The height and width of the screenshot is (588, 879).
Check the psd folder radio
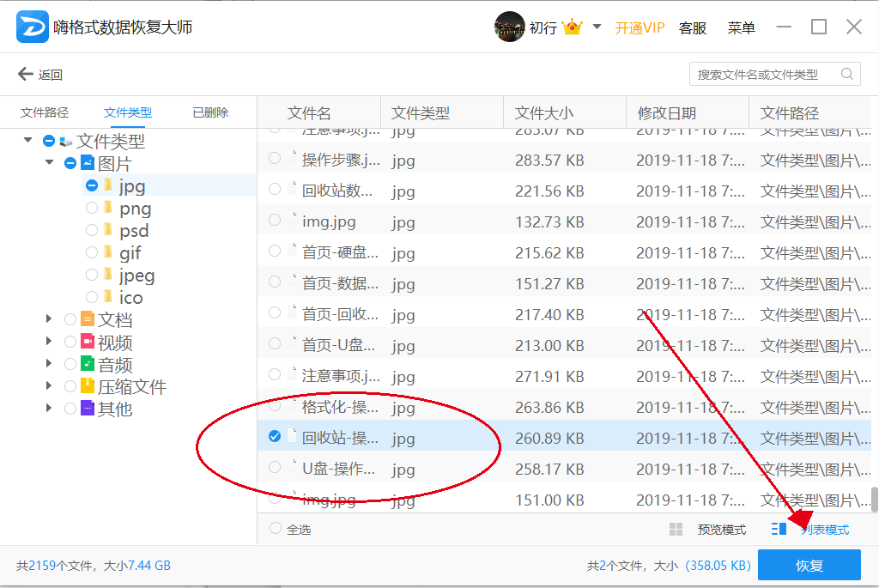(92, 230)
